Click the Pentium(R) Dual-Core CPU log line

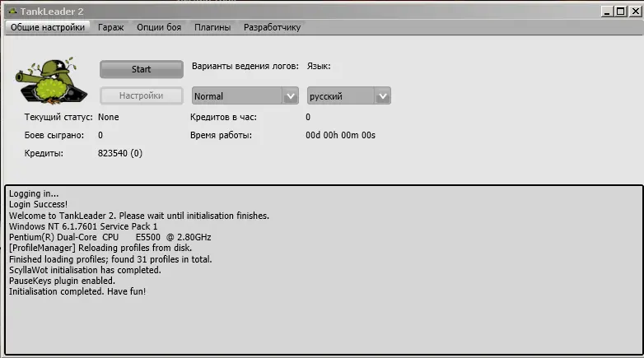(110, 237)
